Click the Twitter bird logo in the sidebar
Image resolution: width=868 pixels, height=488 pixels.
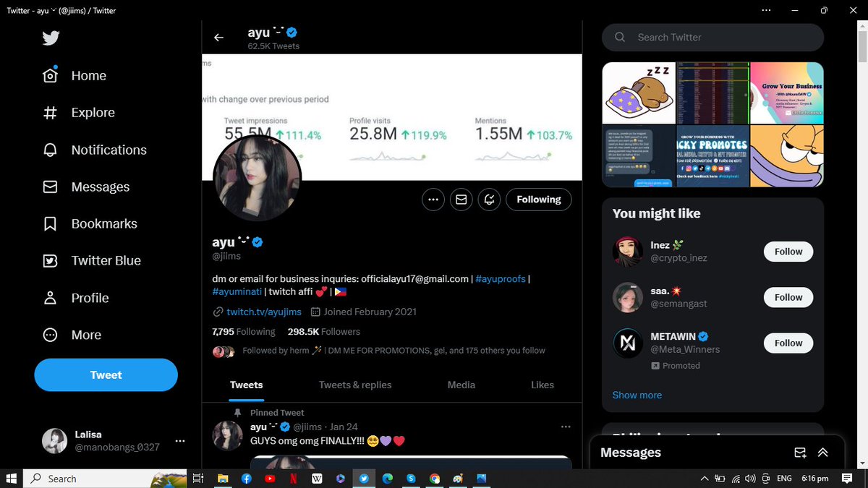coord(51,38)
